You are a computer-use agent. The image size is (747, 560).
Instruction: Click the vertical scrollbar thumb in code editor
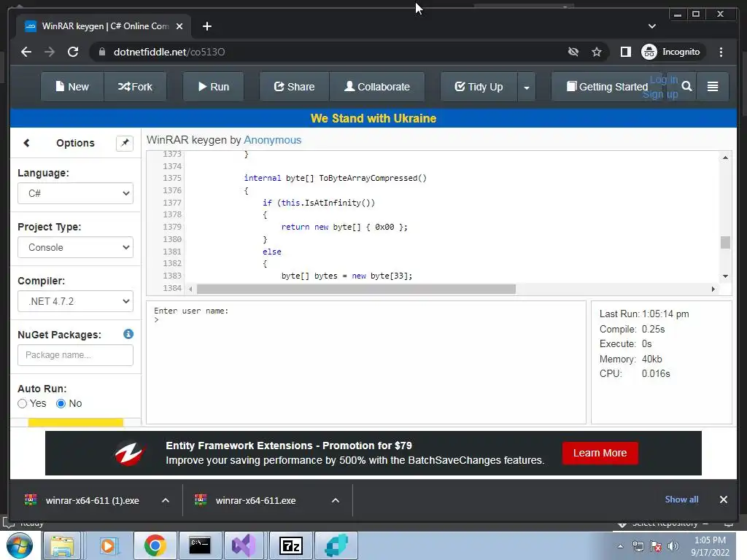point(725,242)
